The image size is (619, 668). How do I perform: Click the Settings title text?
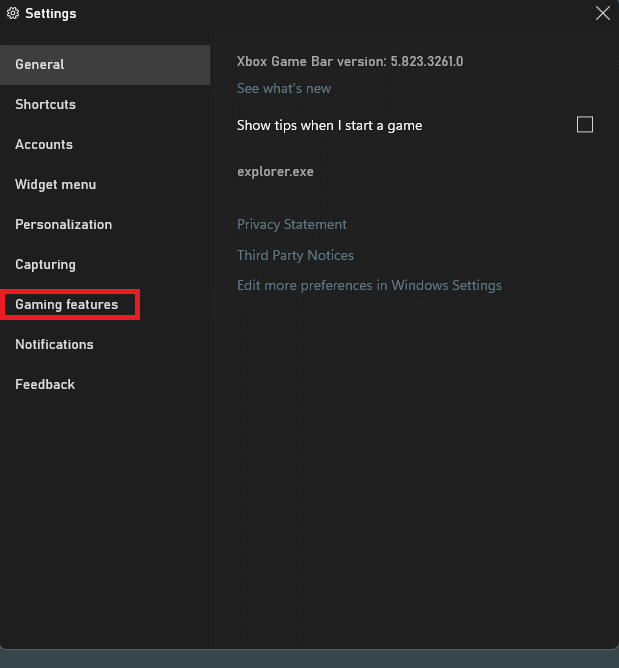[51, 14]
